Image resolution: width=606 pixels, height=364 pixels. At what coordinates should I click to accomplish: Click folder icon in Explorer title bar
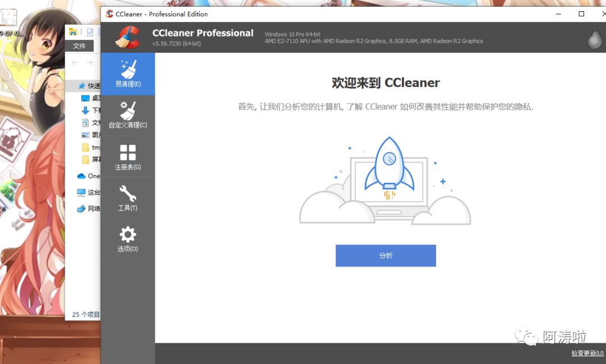click(x=73, y=31)
